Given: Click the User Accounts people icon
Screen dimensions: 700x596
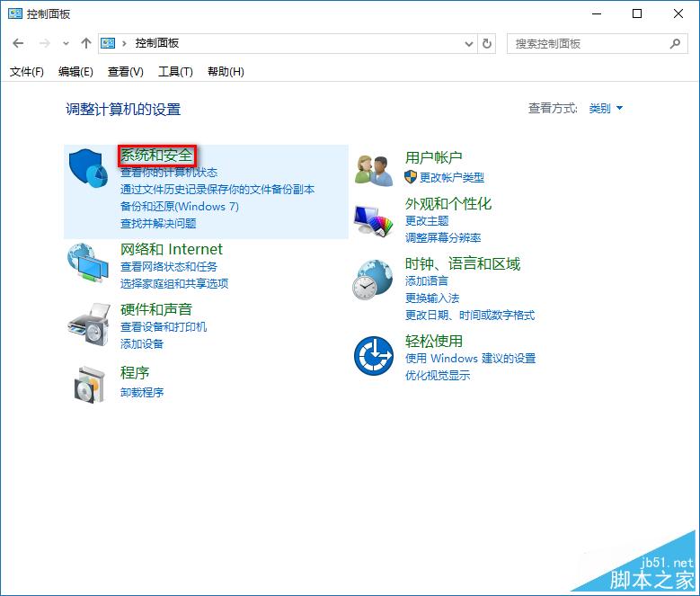Looking at the screenshot, I should click(x=374, y=169).
